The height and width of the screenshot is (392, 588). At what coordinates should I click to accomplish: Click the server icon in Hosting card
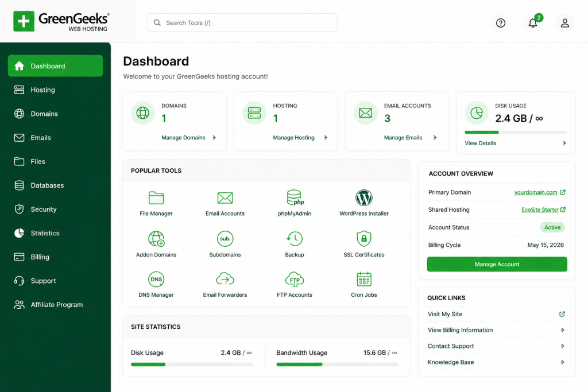(254, 113)
